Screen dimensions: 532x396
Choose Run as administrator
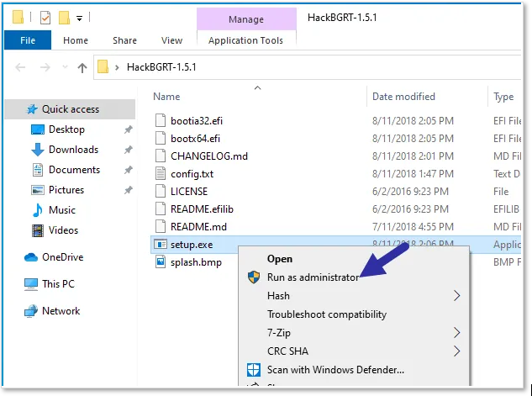313,277
